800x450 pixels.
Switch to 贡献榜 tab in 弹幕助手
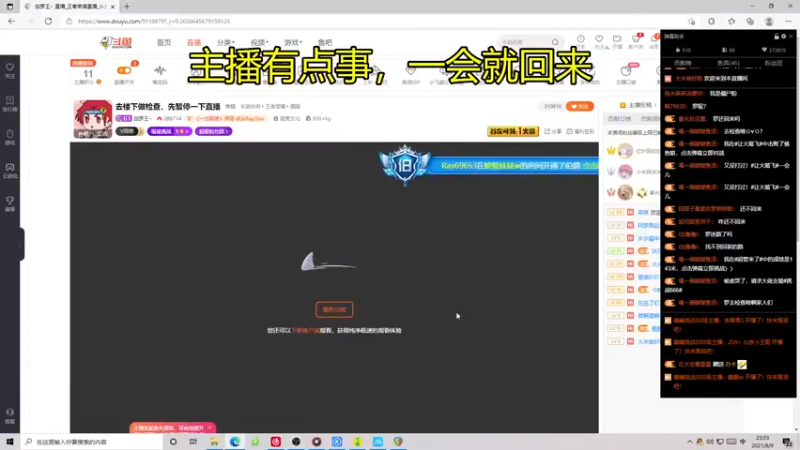tap(683, 63)
